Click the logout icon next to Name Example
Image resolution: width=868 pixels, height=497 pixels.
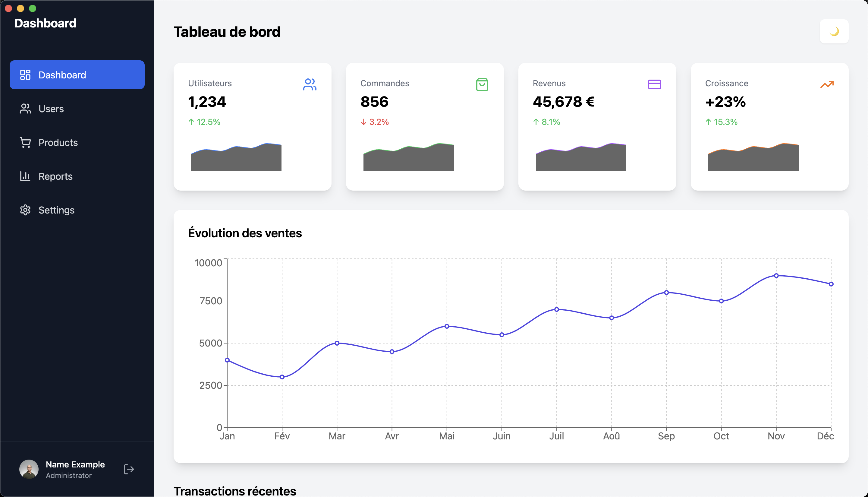click(129, 469)
